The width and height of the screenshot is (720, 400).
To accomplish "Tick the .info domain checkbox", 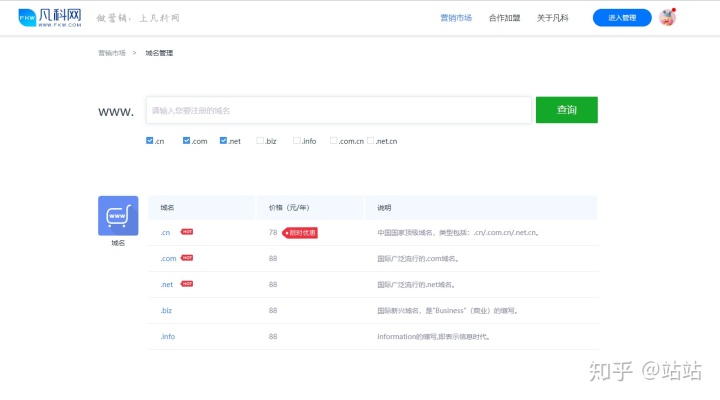I will [297, 141].
